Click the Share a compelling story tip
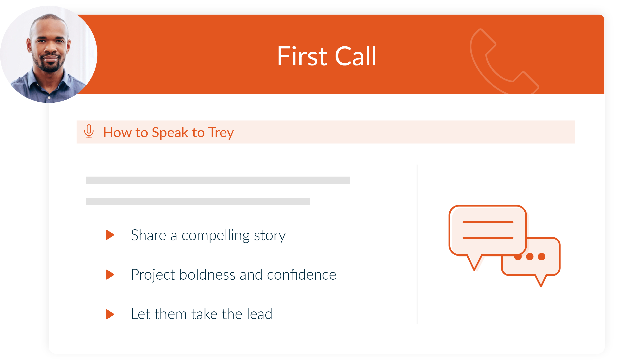 point(209,235)
